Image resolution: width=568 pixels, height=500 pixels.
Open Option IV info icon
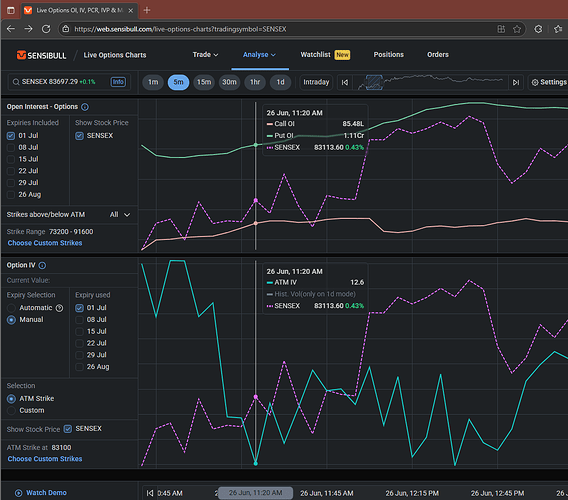[42, 266]
